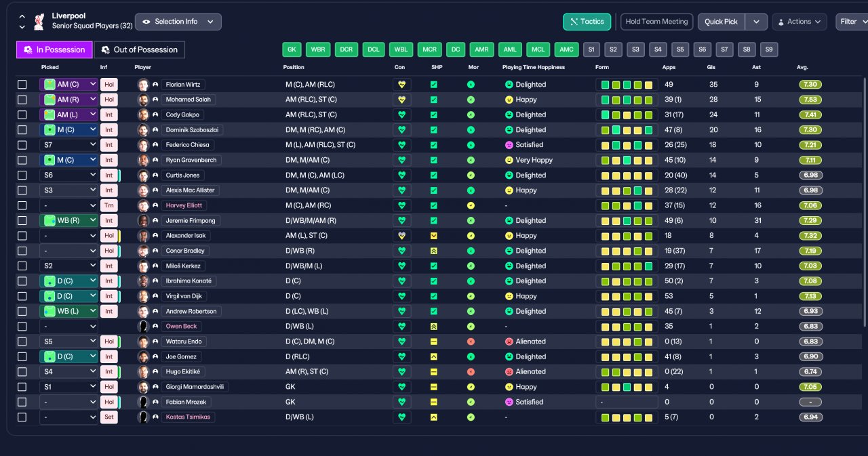Click Harvey Elliott's yellow morale icon

[471, 205]
